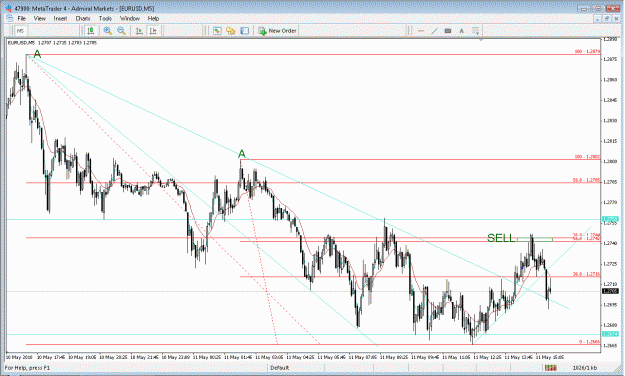625x376 pixels.
Task: Toggle chart auto scroll icon
Action: click(x=139, y=31)
